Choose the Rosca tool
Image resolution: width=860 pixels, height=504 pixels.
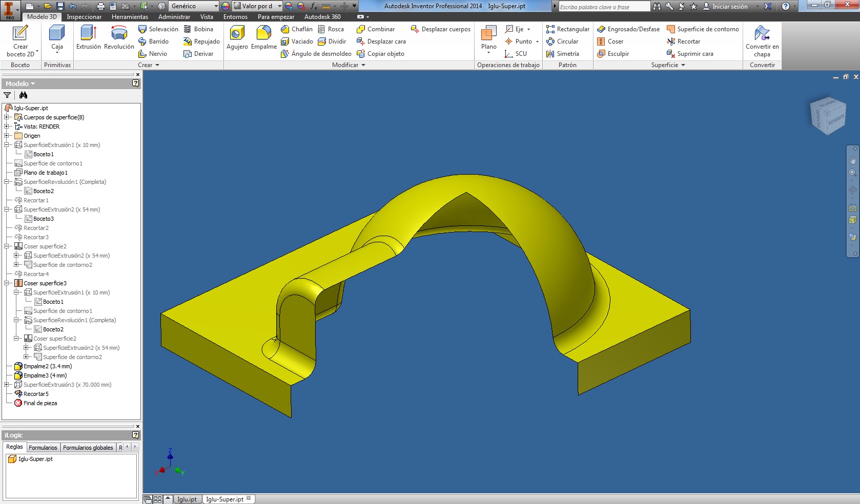click(x=331, y=29)
